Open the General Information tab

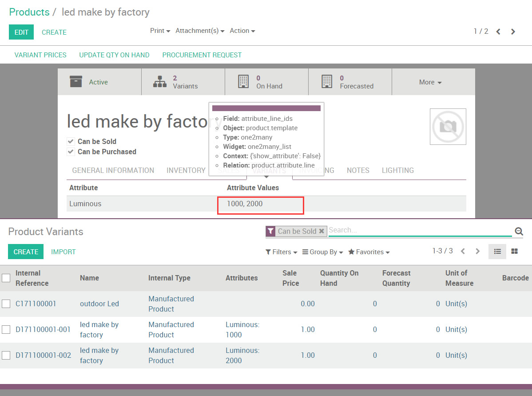(x=113, y=170)
